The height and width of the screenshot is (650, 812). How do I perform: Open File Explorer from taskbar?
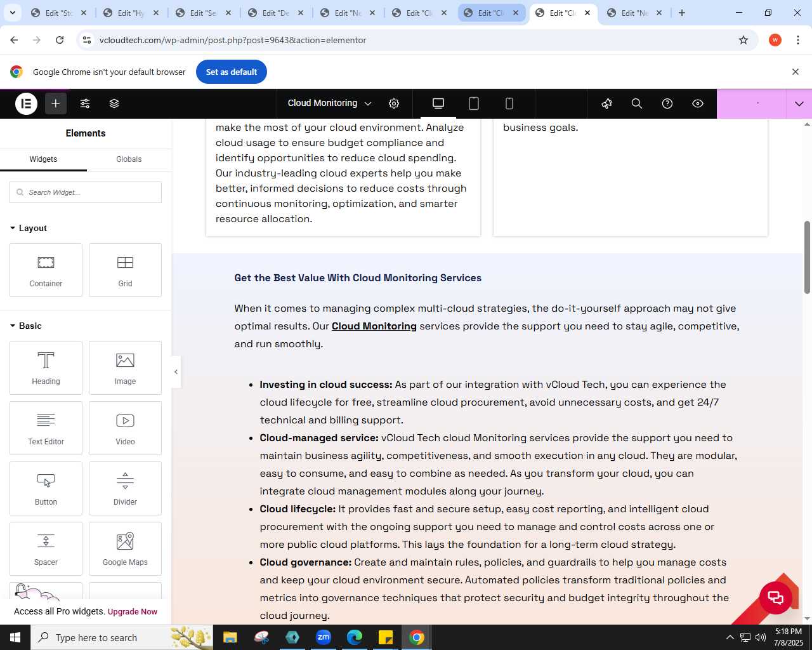[x=230, y=637]
